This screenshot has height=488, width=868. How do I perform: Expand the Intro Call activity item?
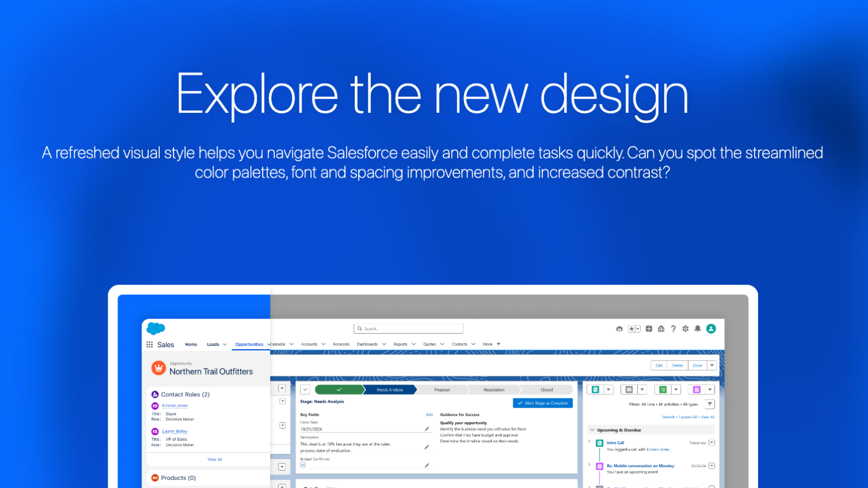click(x=590, y=442)
